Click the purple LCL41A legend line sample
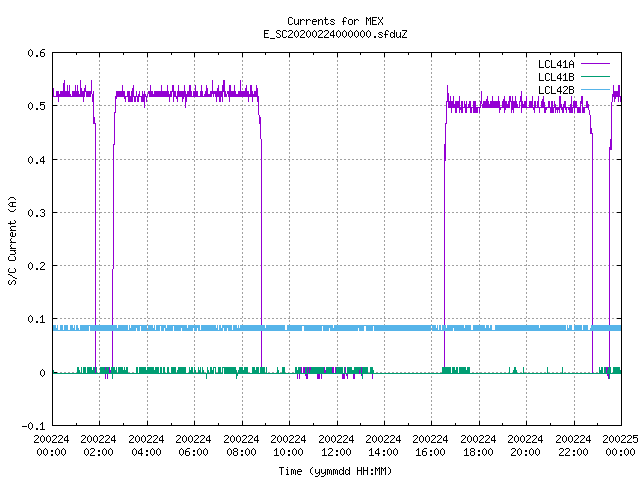 (x=595, y=64)
